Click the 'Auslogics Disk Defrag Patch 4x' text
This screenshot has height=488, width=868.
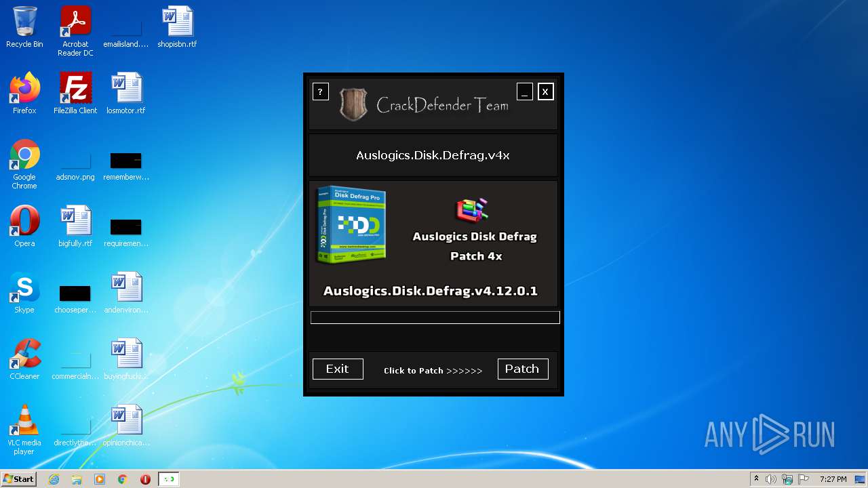[475, 246]
